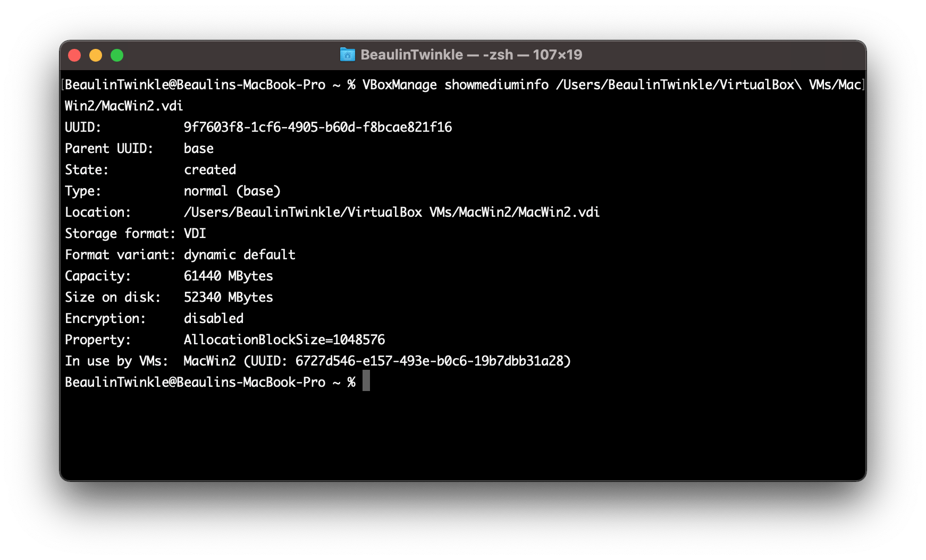Click the yellow minimize button
926x560 pixels.
(96, 55)
